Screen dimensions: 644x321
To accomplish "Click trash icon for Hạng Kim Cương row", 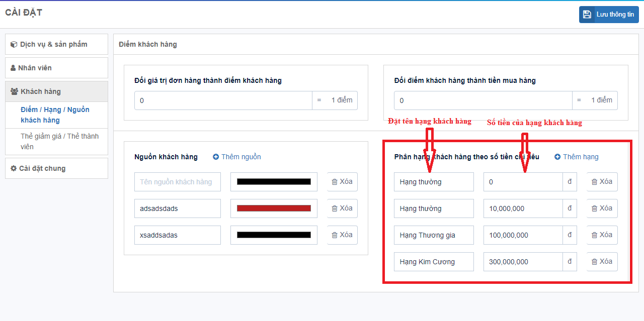I will [x=594, y=262].
